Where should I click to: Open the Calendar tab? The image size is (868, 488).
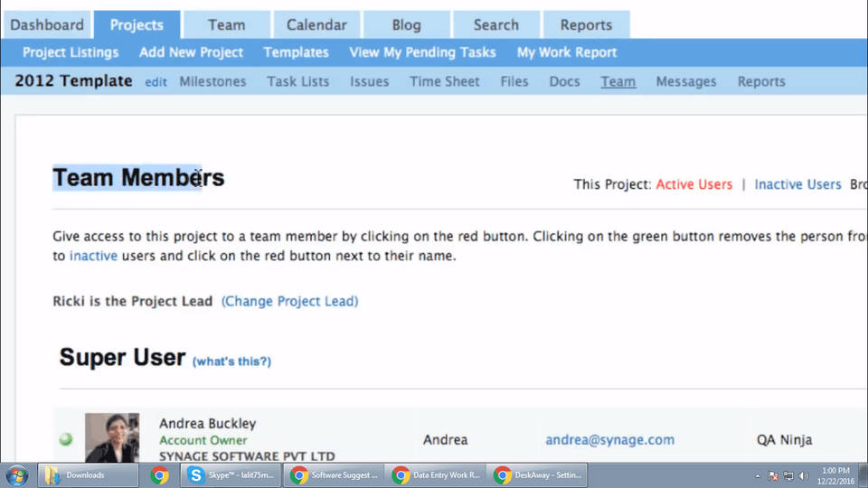[316, 25]
